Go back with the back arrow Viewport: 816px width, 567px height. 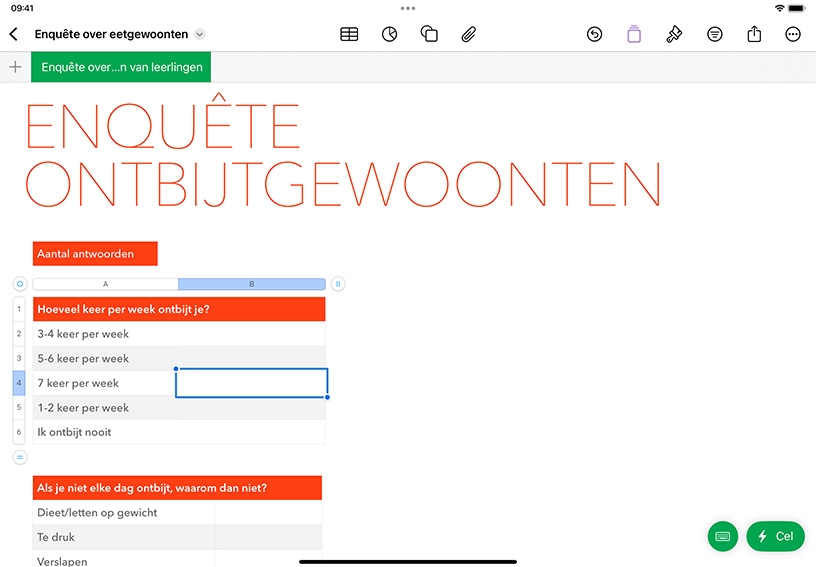(14, 34)
